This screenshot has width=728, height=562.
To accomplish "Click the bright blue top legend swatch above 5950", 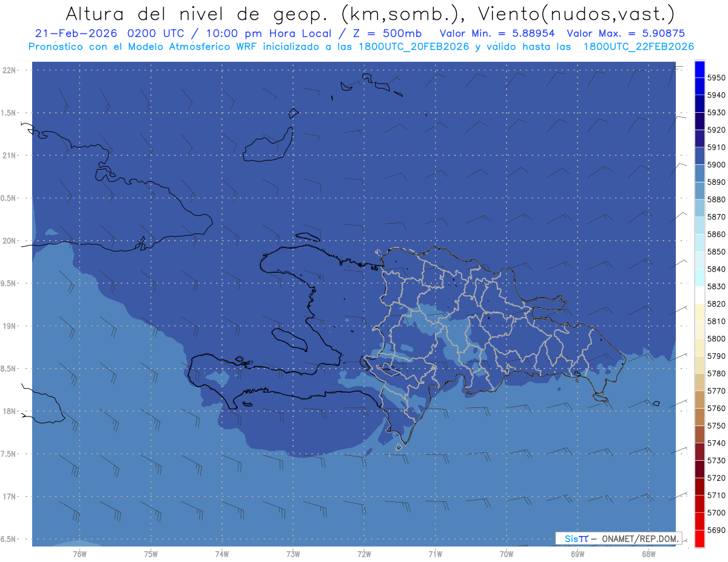I will (x=699, y=69).
